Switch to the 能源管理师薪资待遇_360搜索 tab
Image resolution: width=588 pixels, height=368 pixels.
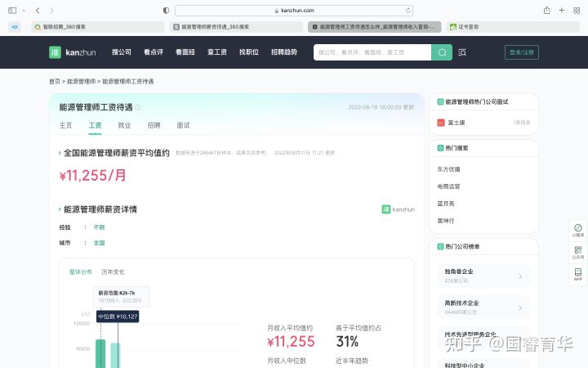click(x=236, y=27)
